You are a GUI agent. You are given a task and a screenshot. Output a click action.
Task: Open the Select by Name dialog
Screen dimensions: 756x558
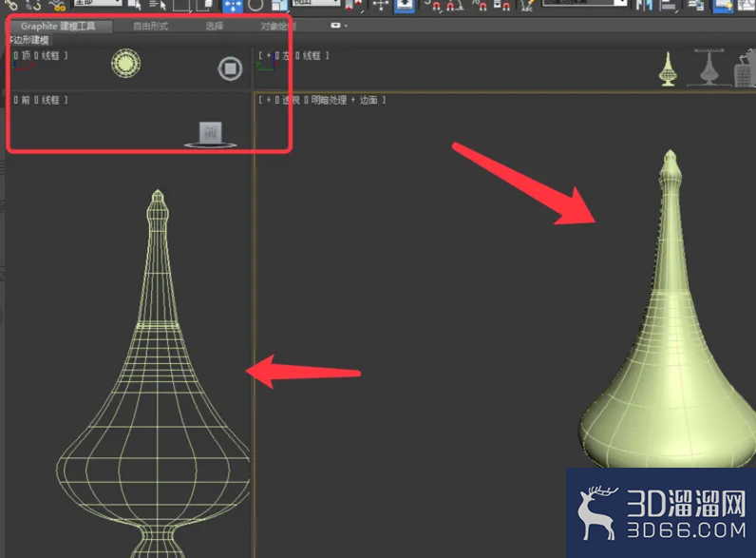pyautogui.click(x=158, y=5)
